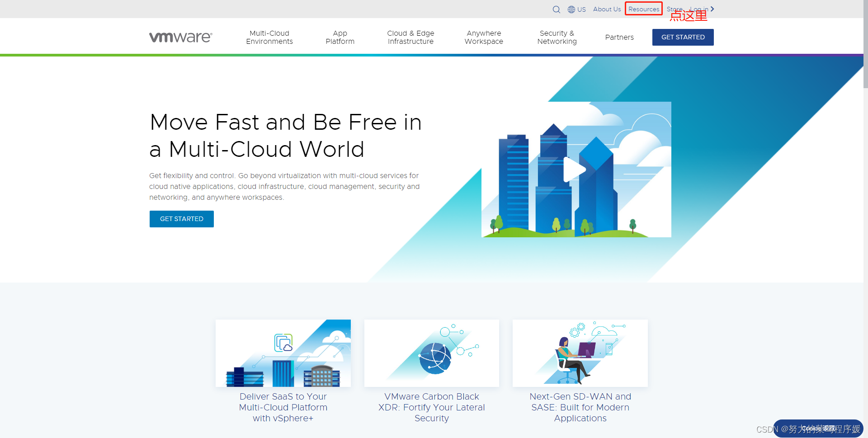
Task: Open App Platform menu
Action: (x=340, y=38)
